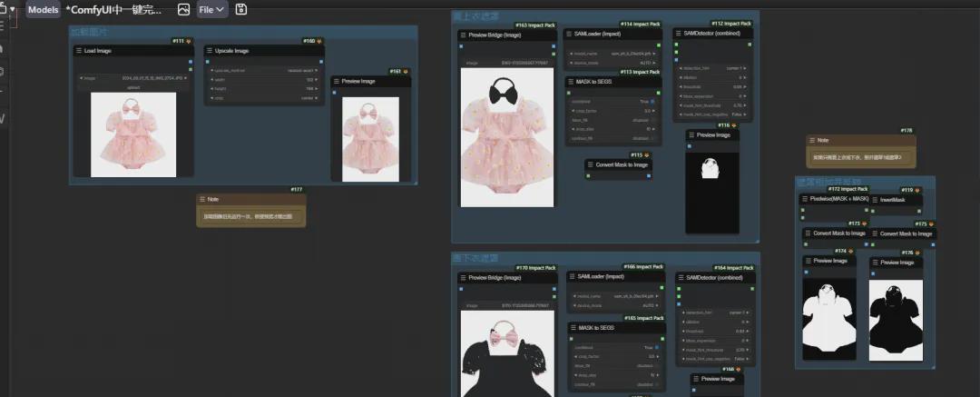Open the upscale_method combo in Upscale Image
The image size is (980, 397).
click(x=264, y=70)
